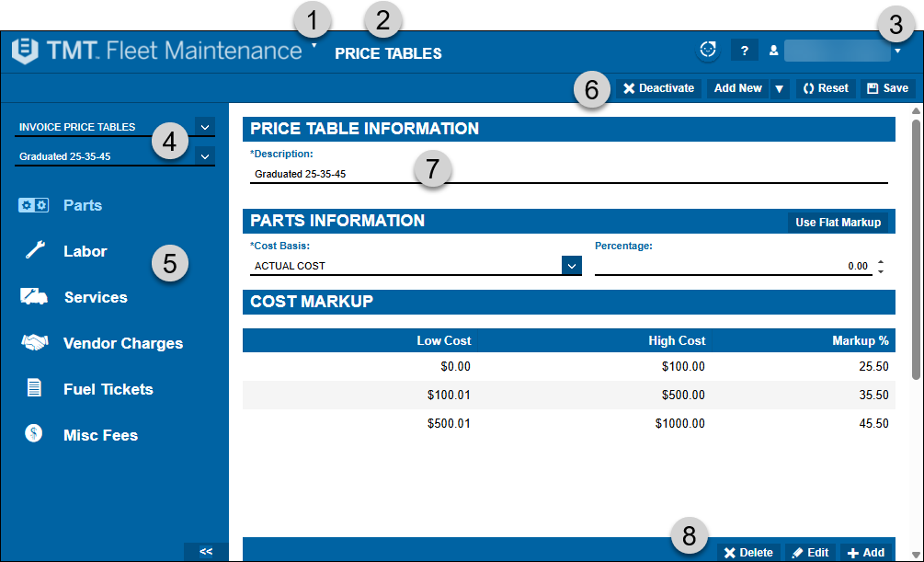Open the Add New dropdown arrow
The height and width of the screenshot is (562, 924).
click(x=776, y=87)
